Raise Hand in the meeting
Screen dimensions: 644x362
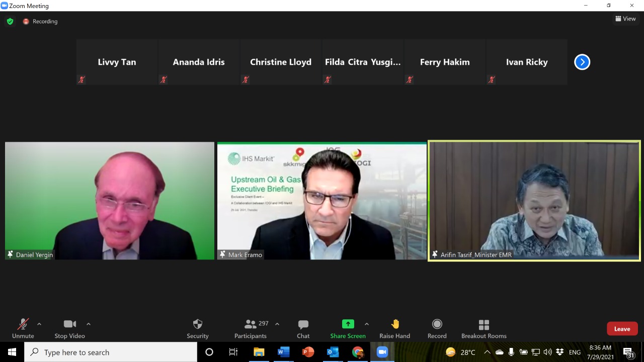point(395,329)
